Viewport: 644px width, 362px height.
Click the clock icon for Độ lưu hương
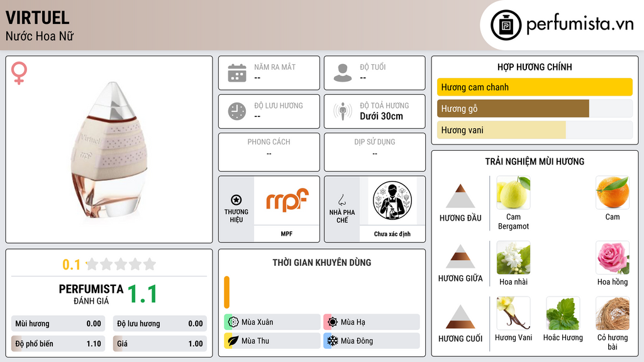pyautogui.click(x=237, y=111)
